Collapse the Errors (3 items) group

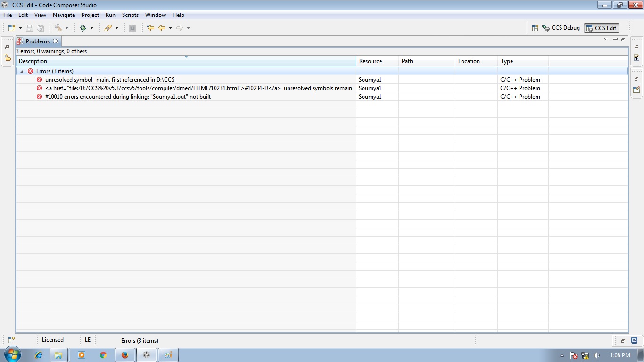[x=22, y=71]
